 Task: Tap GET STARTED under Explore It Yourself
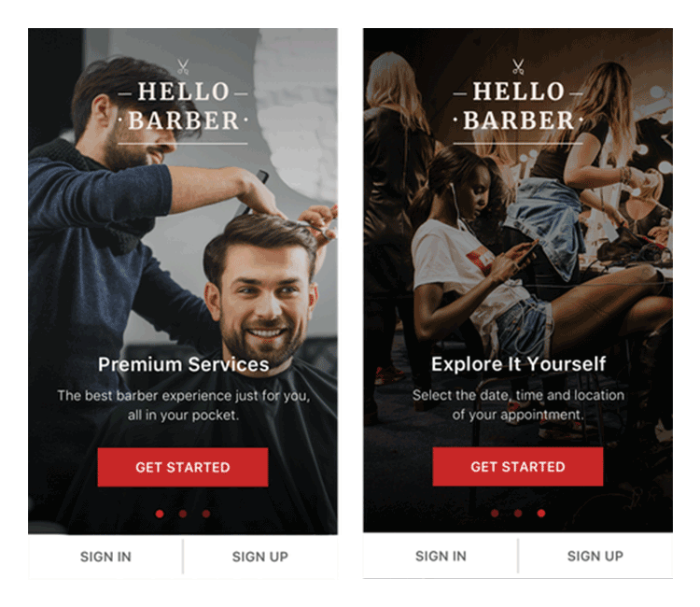(518, 467)
